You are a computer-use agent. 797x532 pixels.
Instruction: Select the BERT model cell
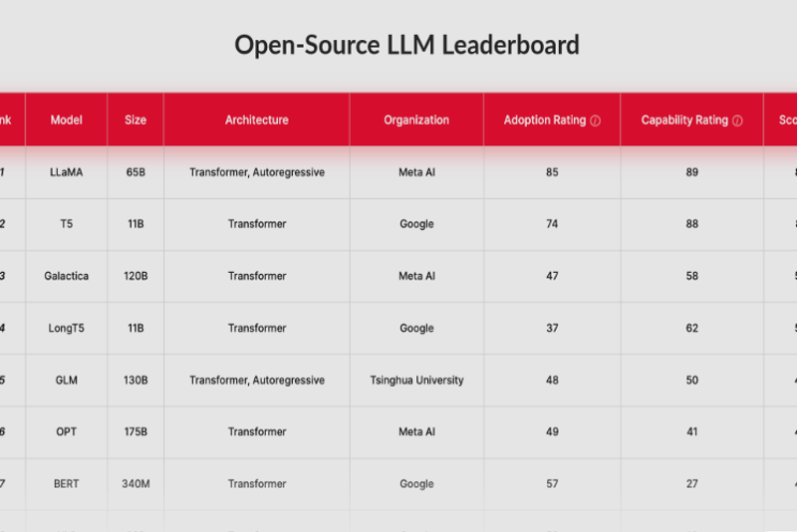66,484
